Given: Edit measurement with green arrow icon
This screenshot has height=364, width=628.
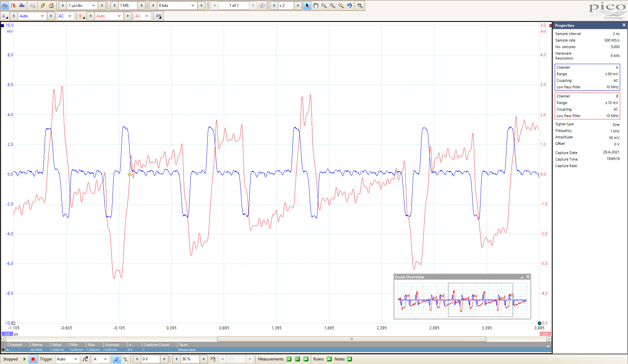Looking at the screenshot, I should click(x=306, y=359).
